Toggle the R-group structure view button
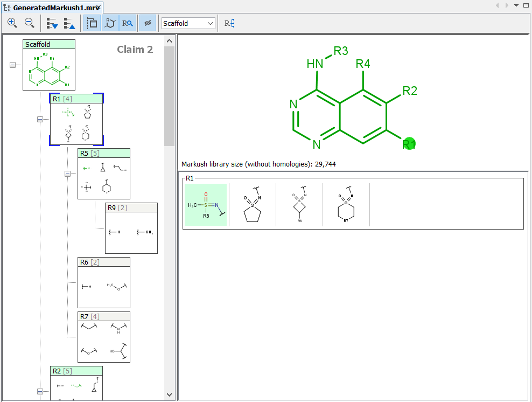The height and width of the screenshot is (402, 532). pyautogui.click(x=110, y=23)
